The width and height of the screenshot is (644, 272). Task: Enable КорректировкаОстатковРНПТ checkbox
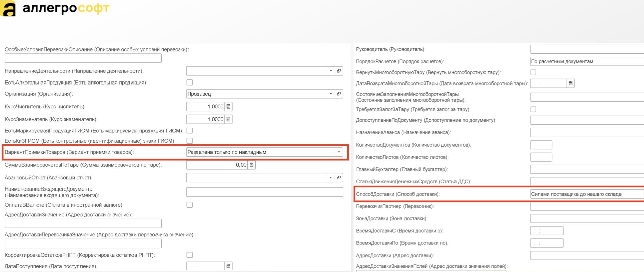click(190, 255)
